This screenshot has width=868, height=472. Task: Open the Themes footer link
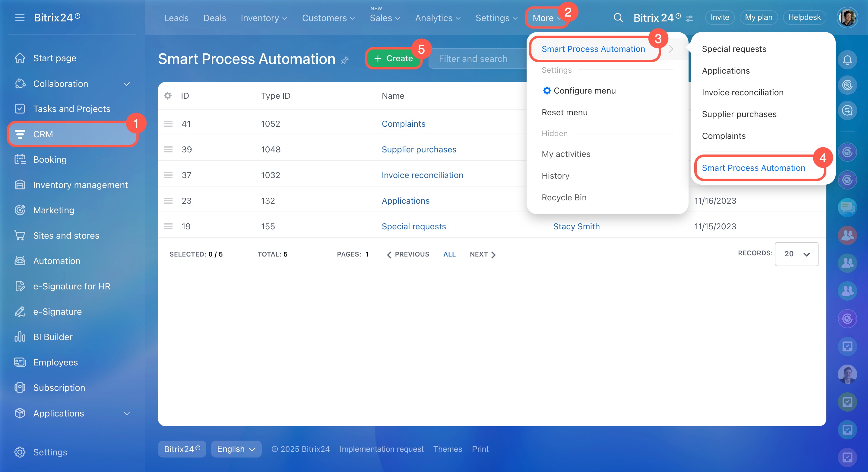pyautogui.click(x=448, y=449)
